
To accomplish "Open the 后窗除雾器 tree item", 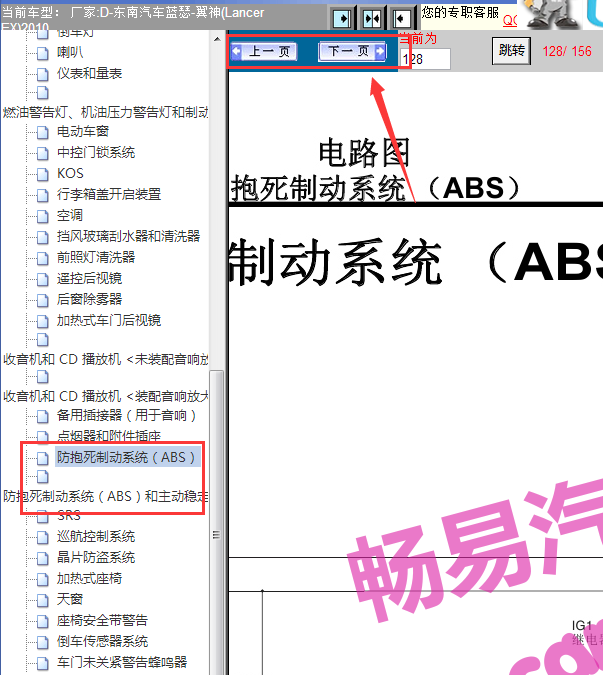I will click(x=90, y=299).
